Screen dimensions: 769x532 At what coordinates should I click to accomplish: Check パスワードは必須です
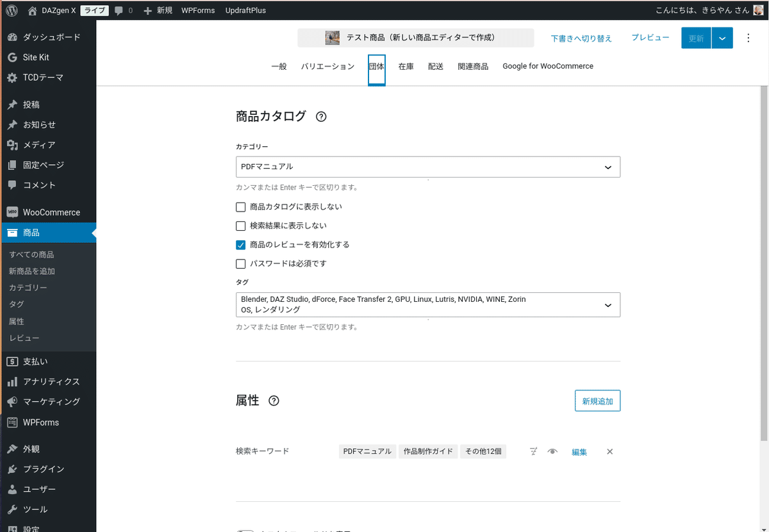pos(241,263)
